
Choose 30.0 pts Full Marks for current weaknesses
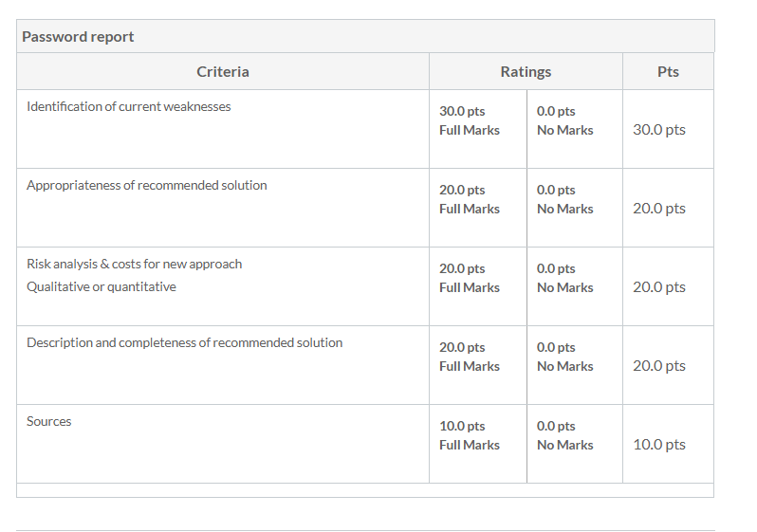478,129
